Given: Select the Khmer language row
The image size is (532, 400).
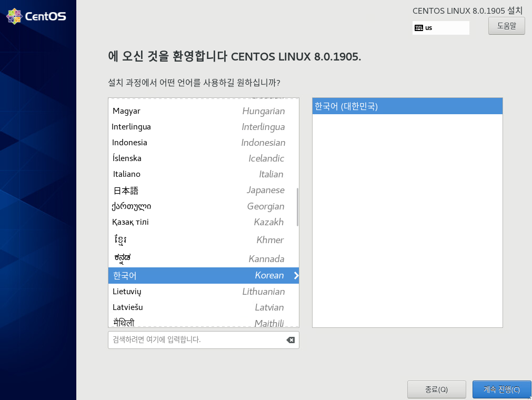Looking at the screenshot, I should pos(204,240).
